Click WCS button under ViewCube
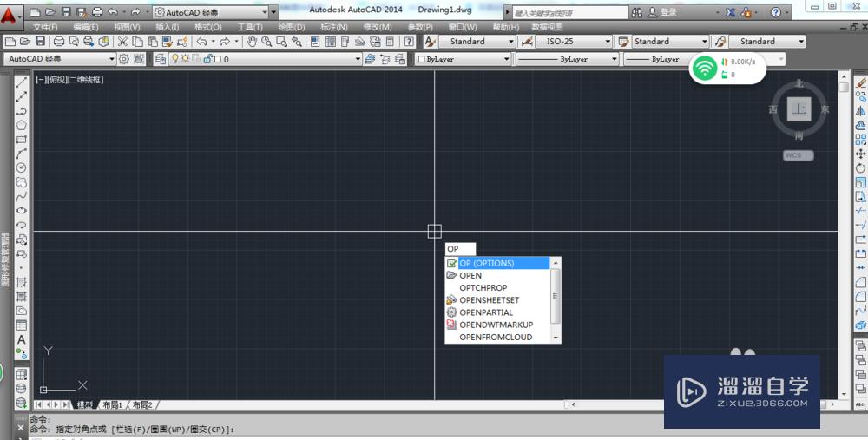Screen dimensions: 868x440 [x=798, y=155]
